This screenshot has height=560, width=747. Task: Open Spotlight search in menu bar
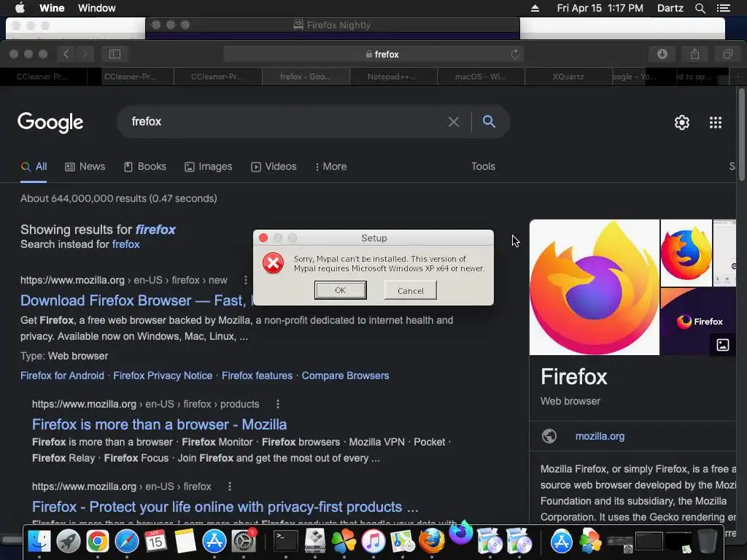pos(700,8)
